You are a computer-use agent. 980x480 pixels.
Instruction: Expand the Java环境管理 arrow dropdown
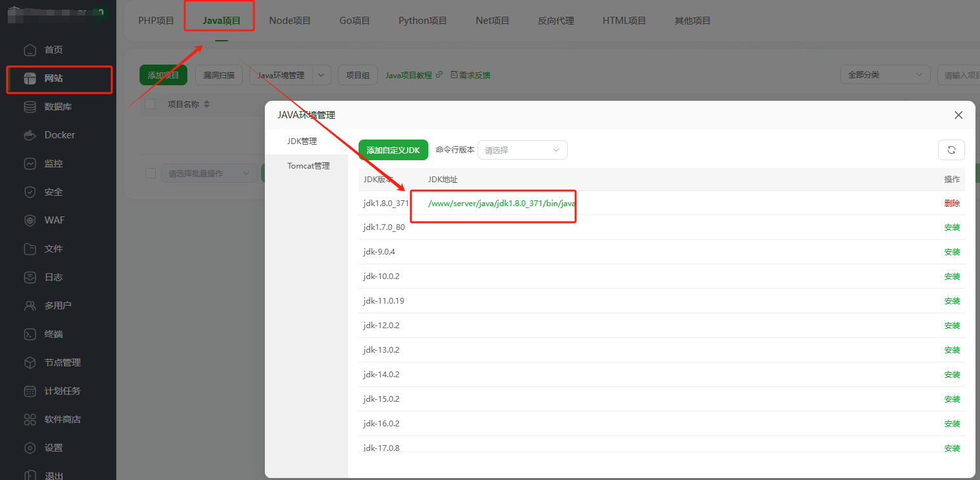pos(322,75)
